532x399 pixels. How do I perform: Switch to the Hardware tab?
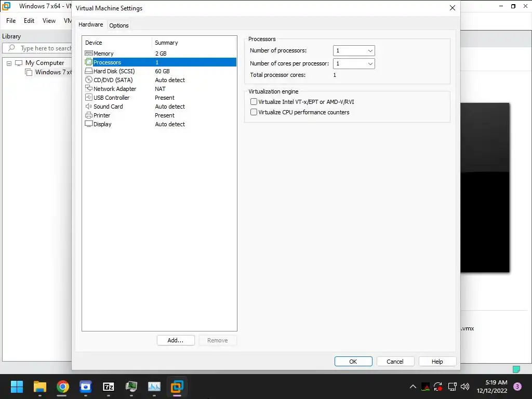click(x=90, y=24)
